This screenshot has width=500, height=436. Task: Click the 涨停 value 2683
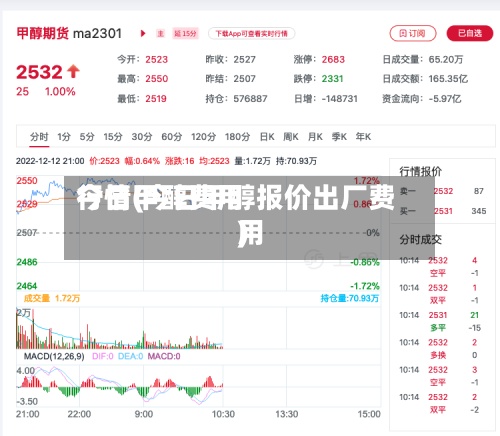coord(333,60)
